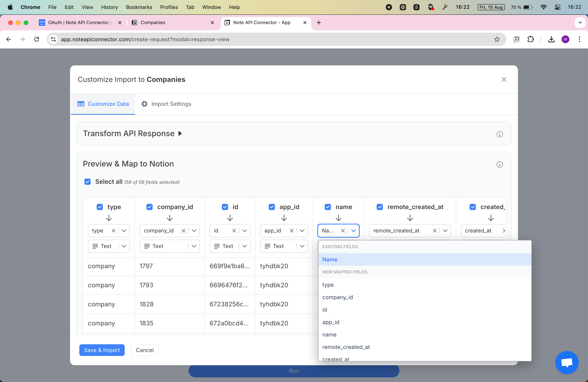
Task: Uncheck the remote_created_at column checkbox
Action: coord(380,207)
